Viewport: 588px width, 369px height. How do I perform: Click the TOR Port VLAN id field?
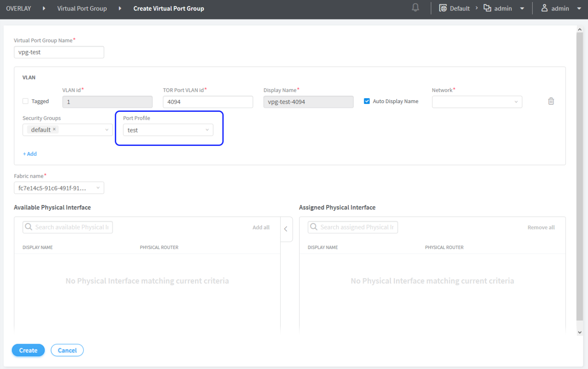tap(208, 102)
